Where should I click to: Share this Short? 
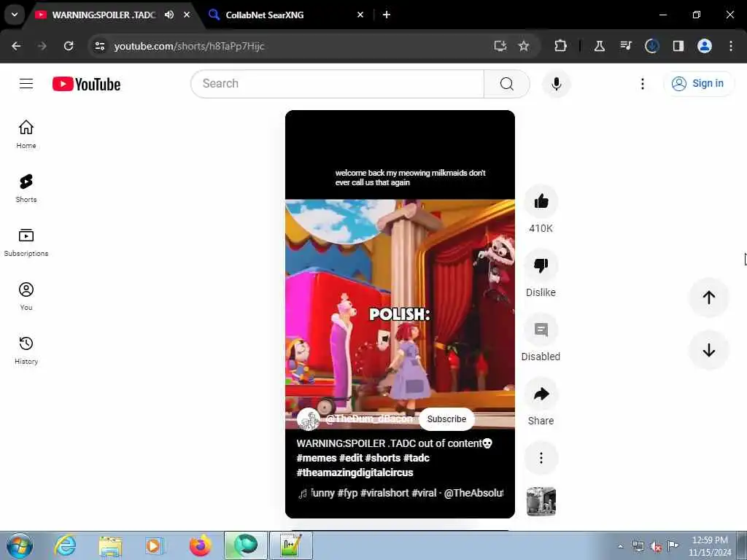(x=541, y=394)
